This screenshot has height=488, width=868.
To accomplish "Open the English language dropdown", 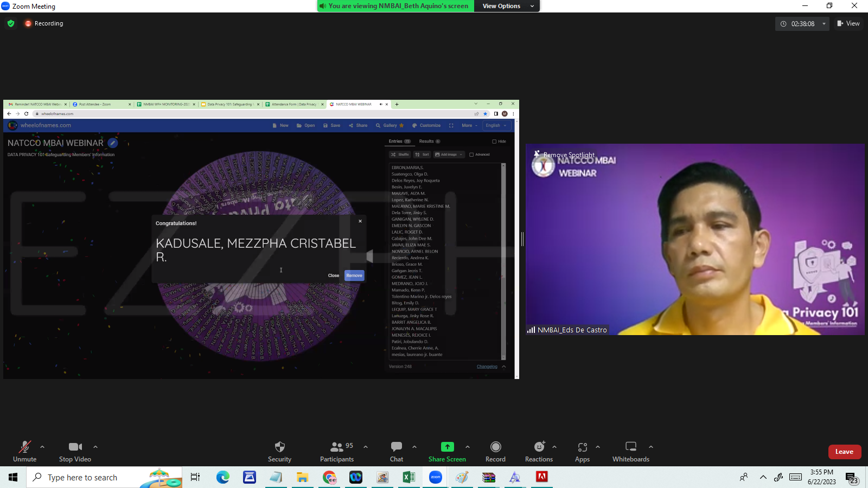I will (496, 125).
